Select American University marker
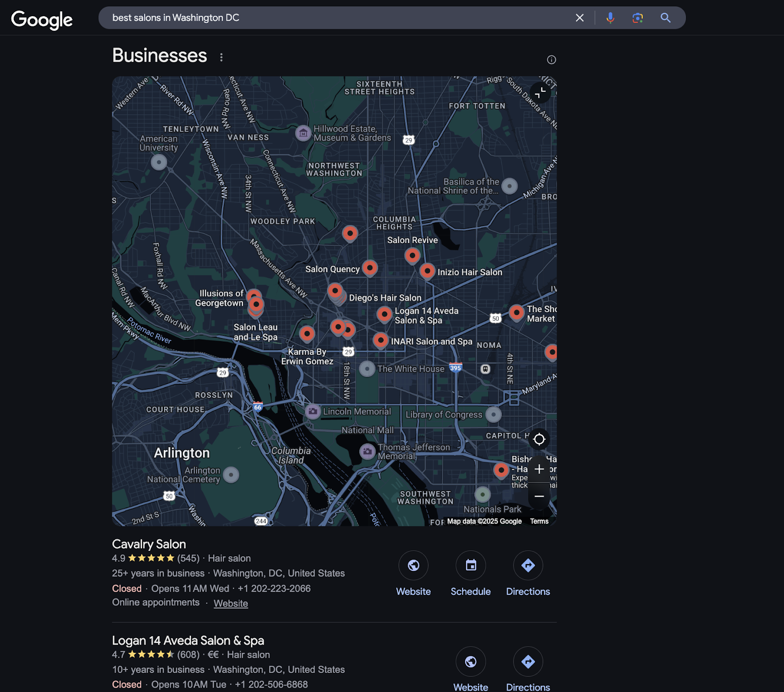Viewport: 784px width, 692px height. [159, 162]
